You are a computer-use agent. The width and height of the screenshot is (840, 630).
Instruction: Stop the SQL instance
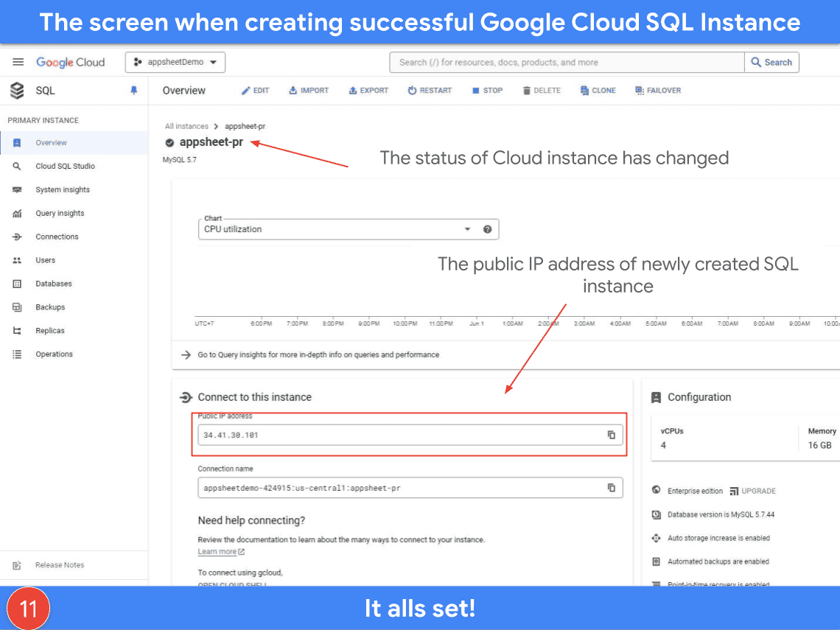click(x=487, y=91)
